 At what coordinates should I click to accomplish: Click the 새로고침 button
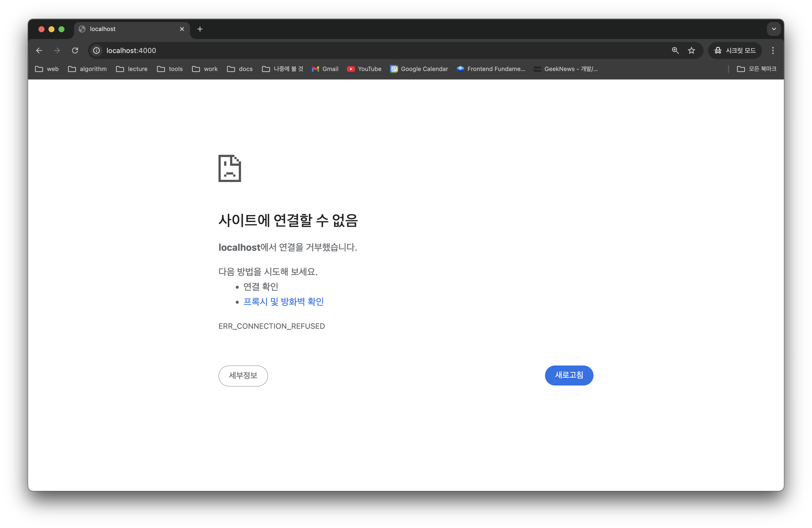[x=569, y=375]
